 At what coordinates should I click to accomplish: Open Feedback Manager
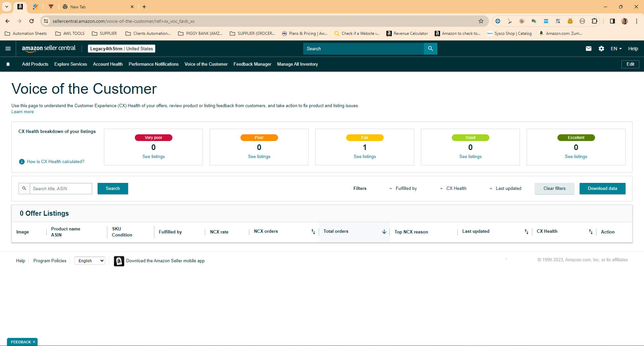click(x=253, y=64)
